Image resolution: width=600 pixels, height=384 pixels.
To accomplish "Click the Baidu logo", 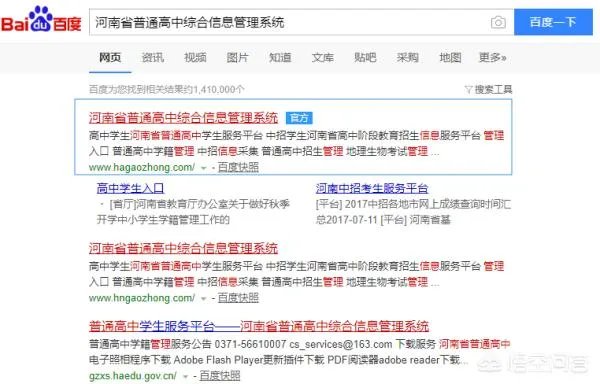I will (41, 19).
